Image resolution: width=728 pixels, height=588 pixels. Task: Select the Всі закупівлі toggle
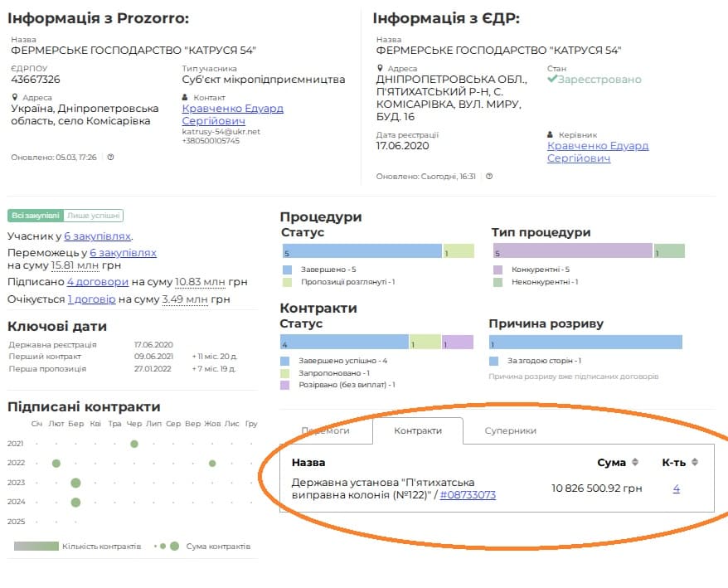35,216
